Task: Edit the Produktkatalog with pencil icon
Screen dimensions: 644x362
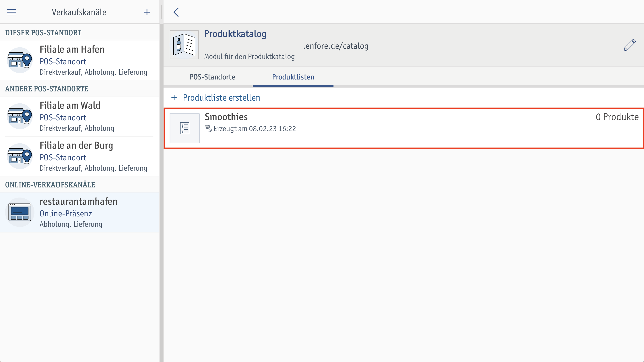Action: click(x=630, y=45)
